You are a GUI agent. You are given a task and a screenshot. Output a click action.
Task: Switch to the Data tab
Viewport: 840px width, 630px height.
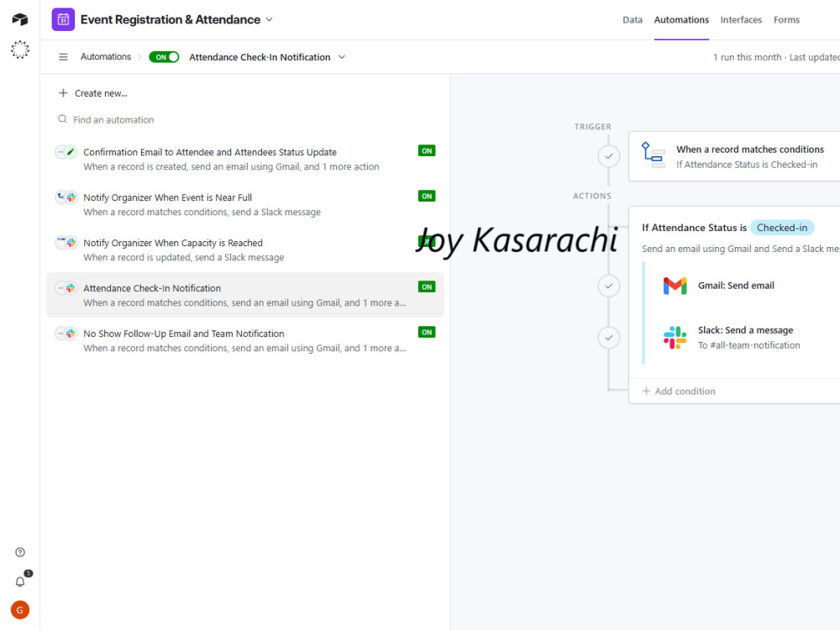633,20
